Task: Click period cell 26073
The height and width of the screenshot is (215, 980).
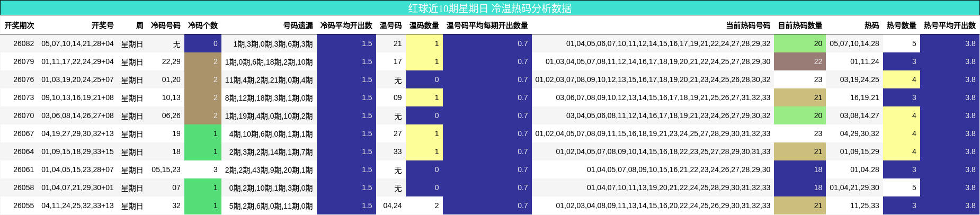Action: click(24, 97)
